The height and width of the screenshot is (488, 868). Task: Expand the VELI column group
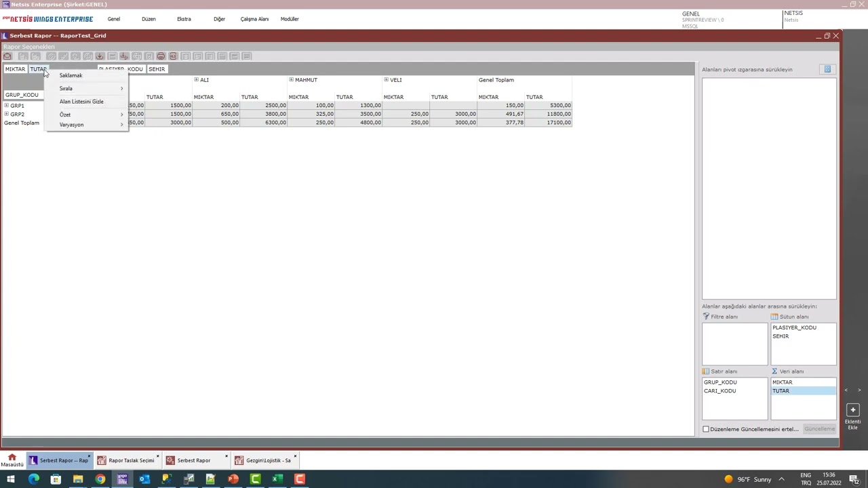click(x=387, y=79)
